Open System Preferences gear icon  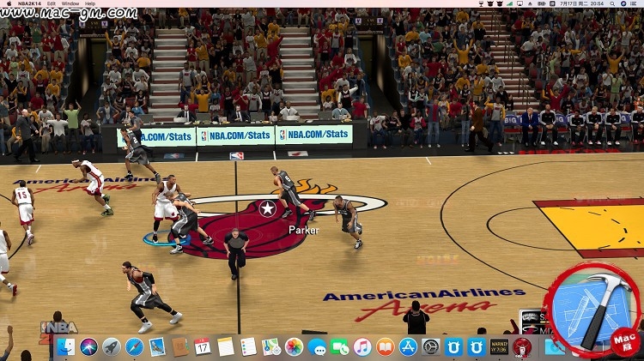[x=431, y=347]
